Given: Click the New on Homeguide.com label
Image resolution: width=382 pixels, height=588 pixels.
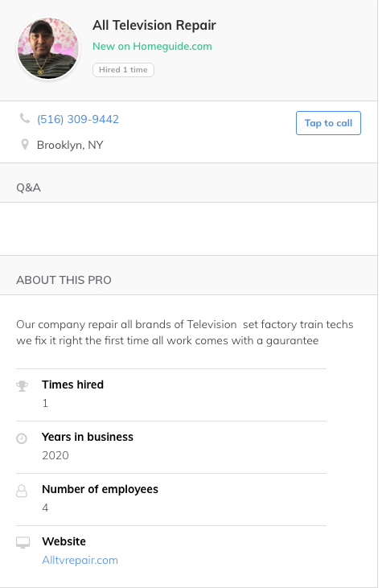Looking at the screenshot, I should coord(152,46).
